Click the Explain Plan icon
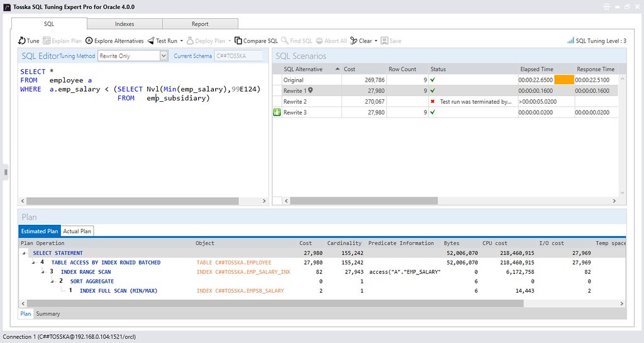644x343 pixels. click(47, 41)
